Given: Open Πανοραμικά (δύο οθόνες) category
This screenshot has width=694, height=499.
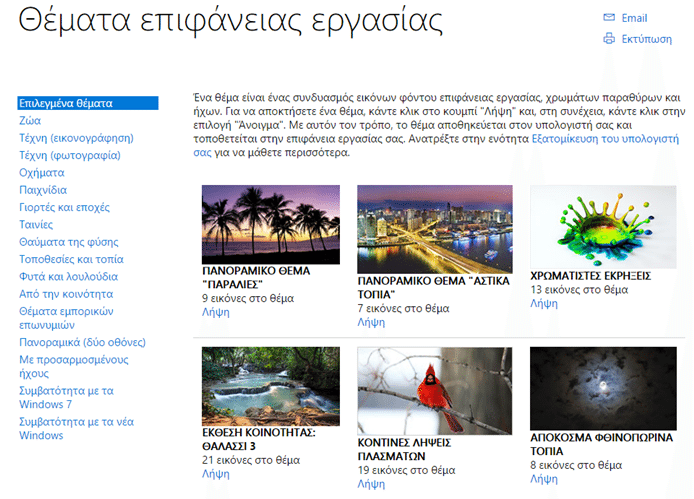Looking at the screenshot, I should click(82, 342).
